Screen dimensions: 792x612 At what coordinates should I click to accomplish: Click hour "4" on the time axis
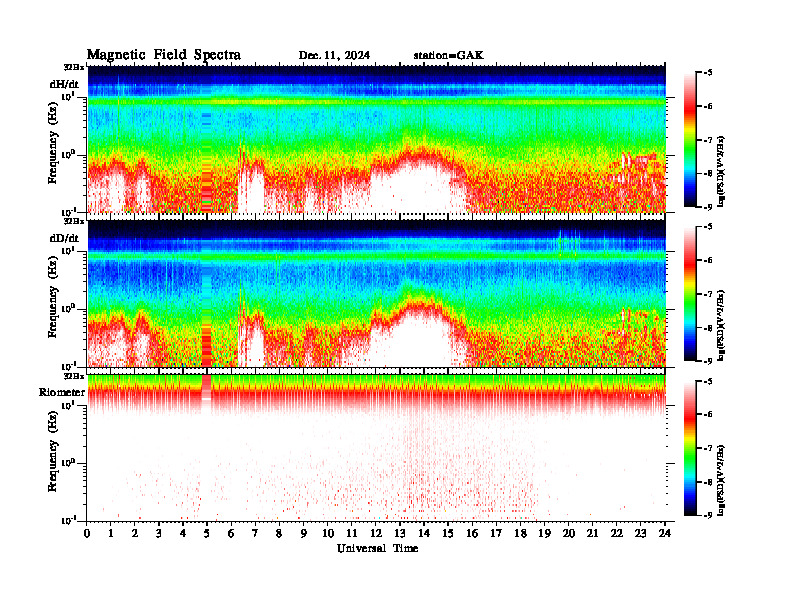tap(183, 533)
